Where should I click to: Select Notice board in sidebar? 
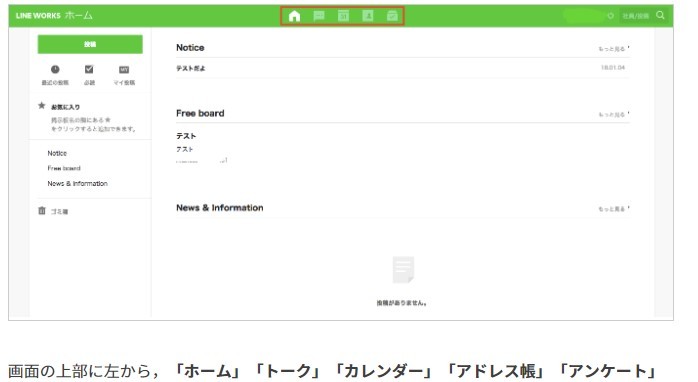(57, 153)
